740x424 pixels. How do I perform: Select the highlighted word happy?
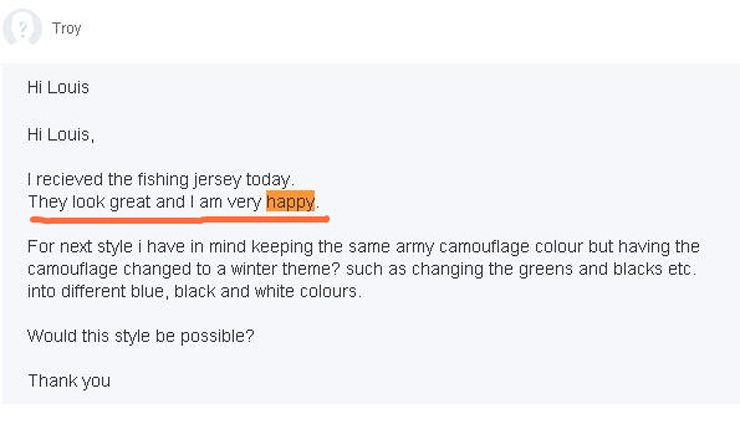point(290,202)
